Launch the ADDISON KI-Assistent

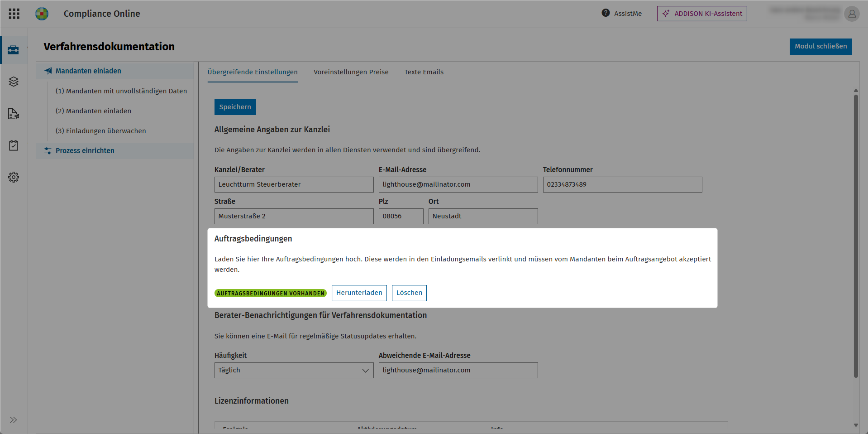coord(702,14)
